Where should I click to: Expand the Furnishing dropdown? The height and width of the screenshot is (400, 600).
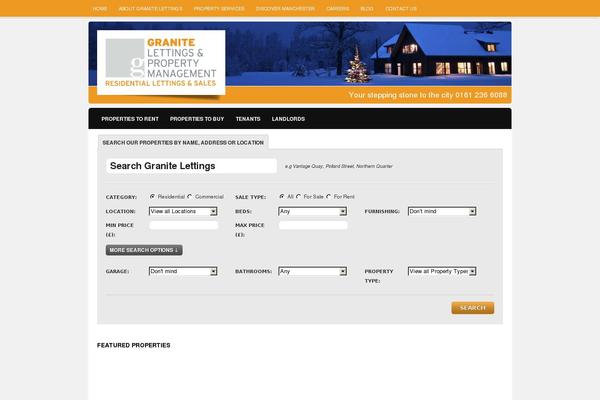pos(442,211)
